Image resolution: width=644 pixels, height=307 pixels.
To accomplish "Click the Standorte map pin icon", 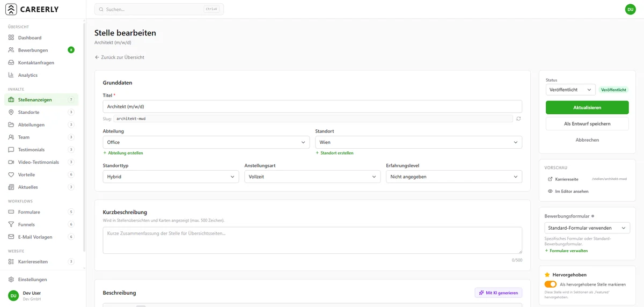I will 11,112.
